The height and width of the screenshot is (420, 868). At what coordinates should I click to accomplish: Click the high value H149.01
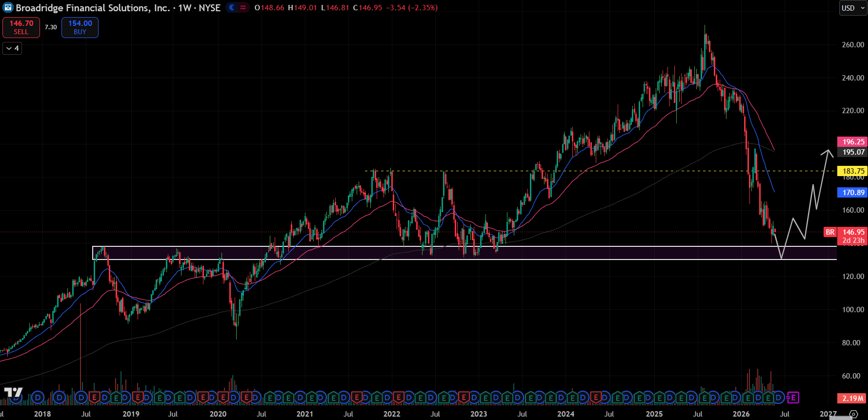coord(303,8)
